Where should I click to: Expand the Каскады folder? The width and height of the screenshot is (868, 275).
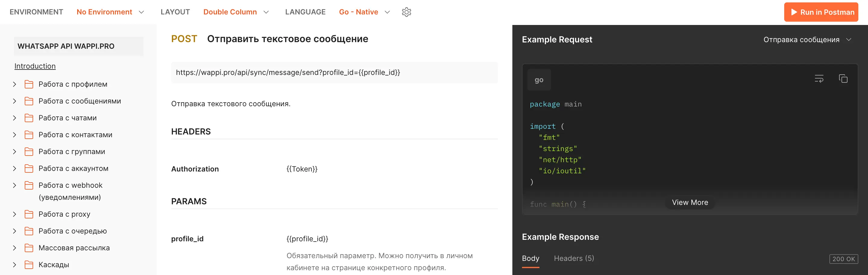click(x=14, y=264)
